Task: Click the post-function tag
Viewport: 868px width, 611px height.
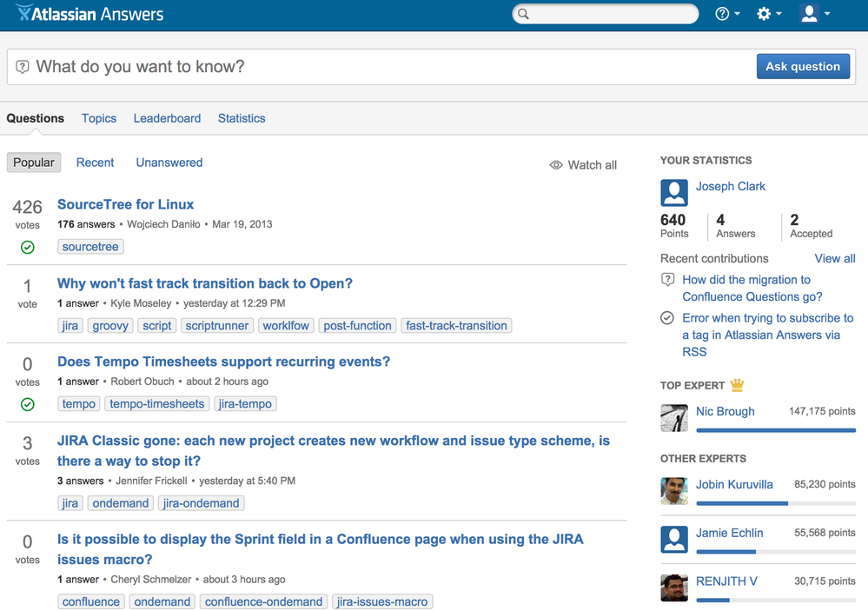Action: point(358,326)
